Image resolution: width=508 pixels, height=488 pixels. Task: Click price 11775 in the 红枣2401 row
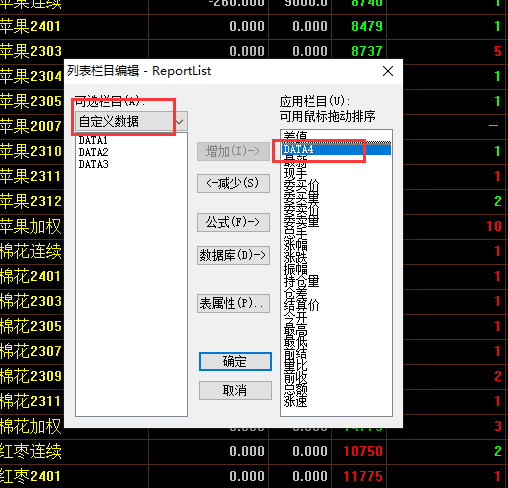(x=363, y=476)
